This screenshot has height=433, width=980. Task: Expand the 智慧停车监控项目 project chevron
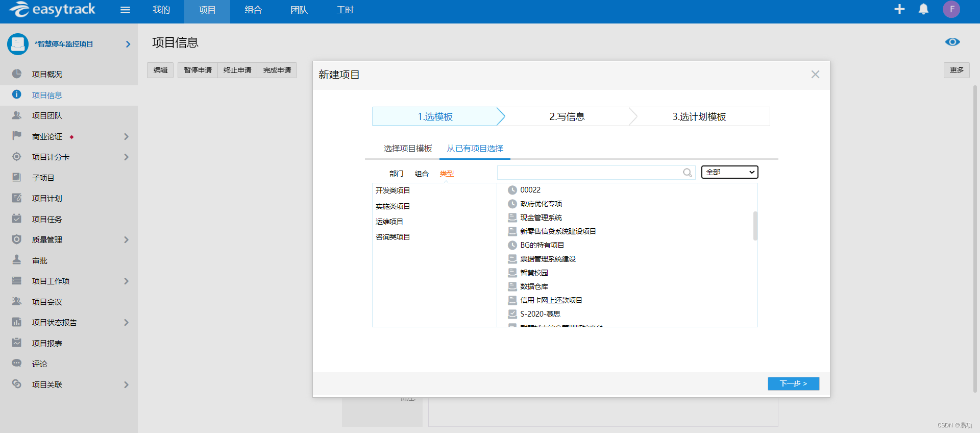[x=128, y=44]
